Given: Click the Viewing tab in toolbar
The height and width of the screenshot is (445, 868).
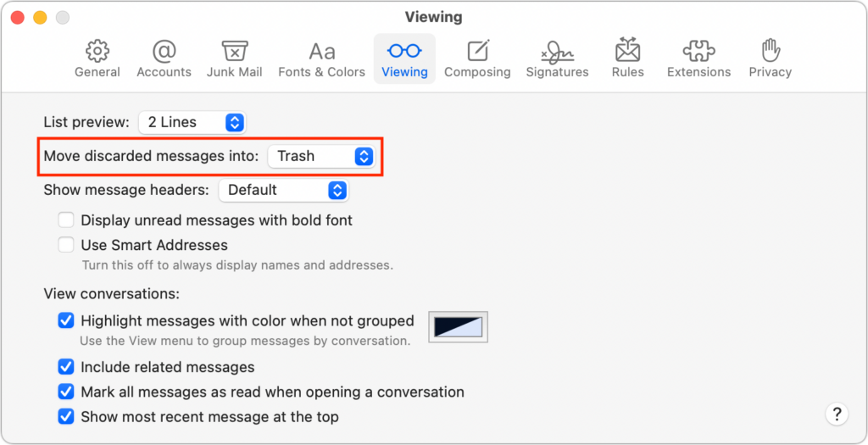Looking at the screenshot, I should [404, 58].
